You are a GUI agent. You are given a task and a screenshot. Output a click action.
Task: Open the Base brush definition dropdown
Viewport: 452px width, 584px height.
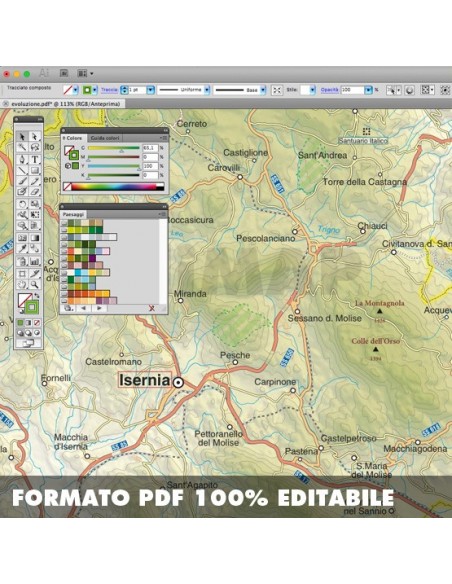[263, 90]
